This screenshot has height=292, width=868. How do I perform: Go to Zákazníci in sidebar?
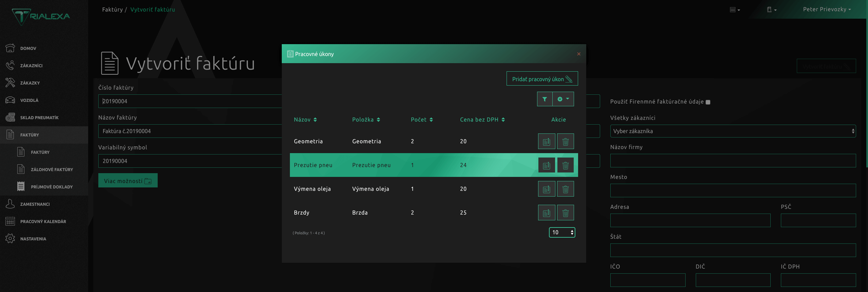[x=31, y=66]
